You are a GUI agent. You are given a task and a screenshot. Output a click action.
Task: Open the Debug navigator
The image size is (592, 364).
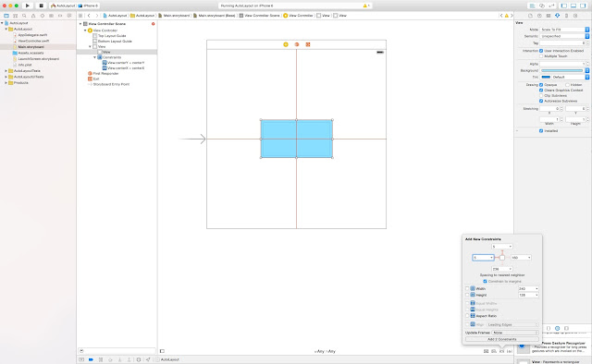pos(52,16)
